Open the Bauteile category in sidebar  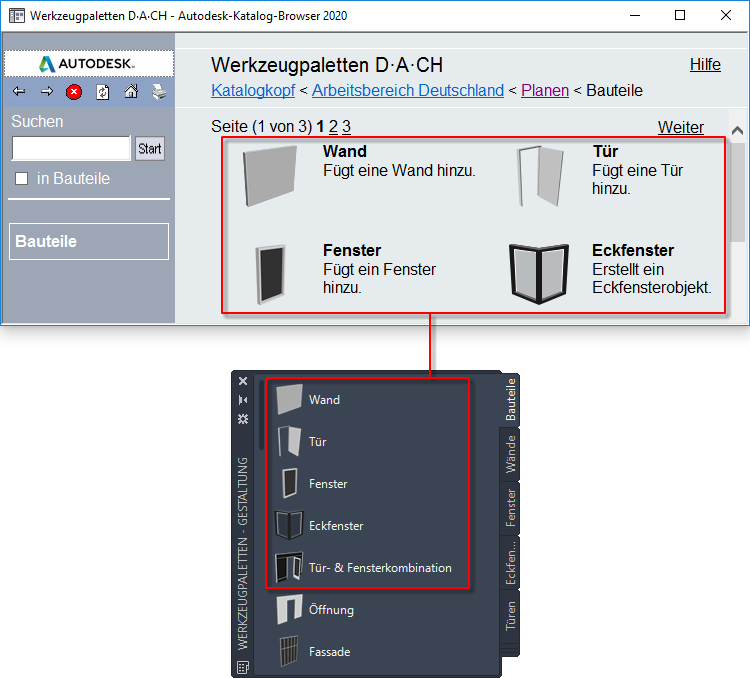pyautogui.click(x=89, y=241)
